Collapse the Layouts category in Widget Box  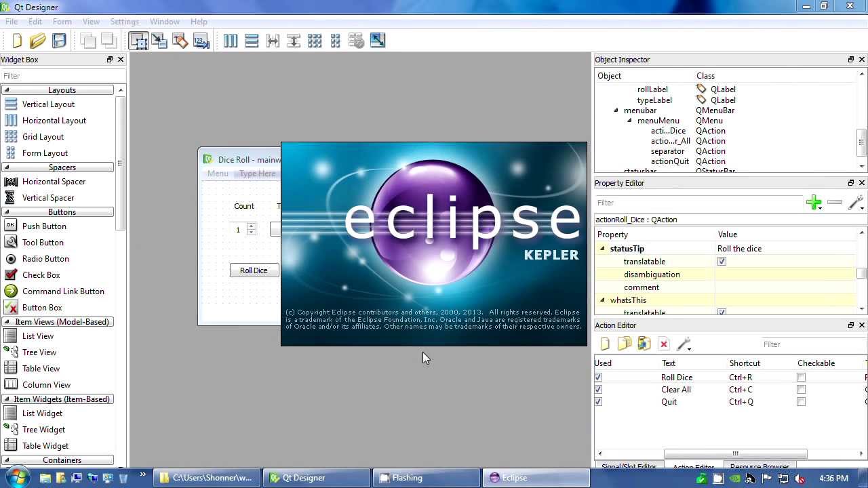point(7,90)
